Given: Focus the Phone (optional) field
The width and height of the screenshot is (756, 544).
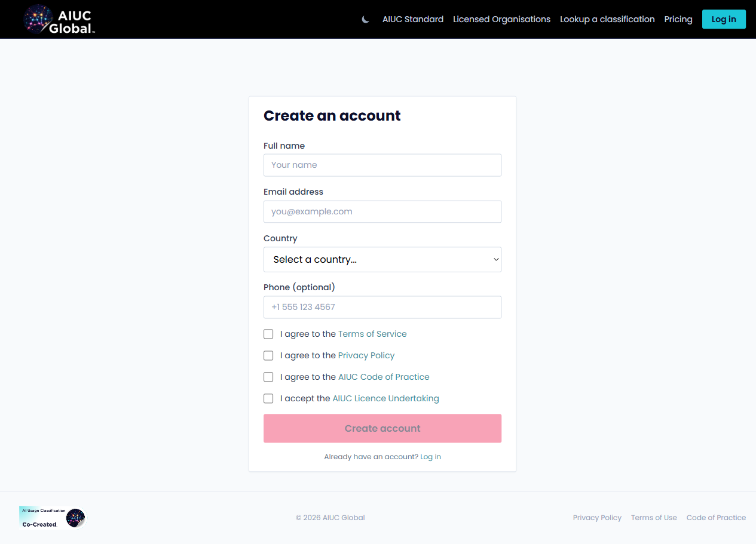Looking at the screenshot, I should [382, 307].
